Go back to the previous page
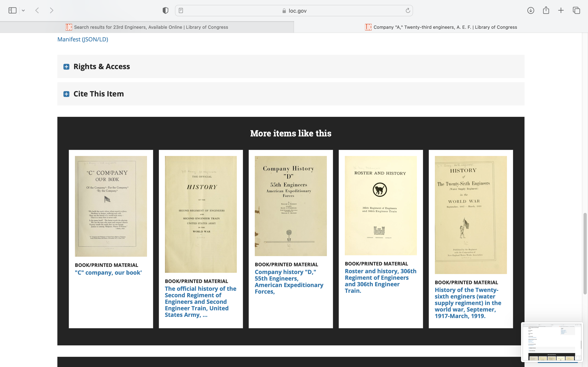Image resolution: width=588 pixels, height=367 pixels. point(37,10)
